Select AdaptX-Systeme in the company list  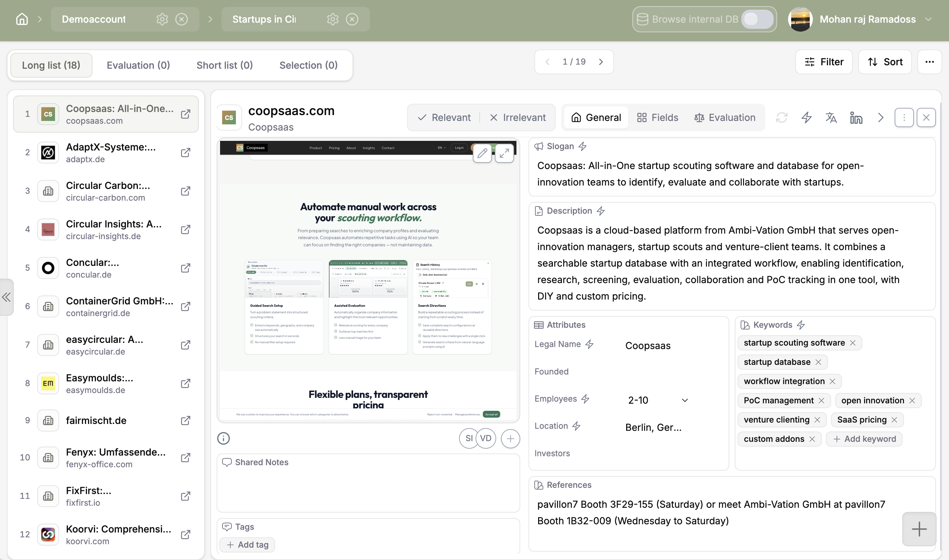coord(106,153)
